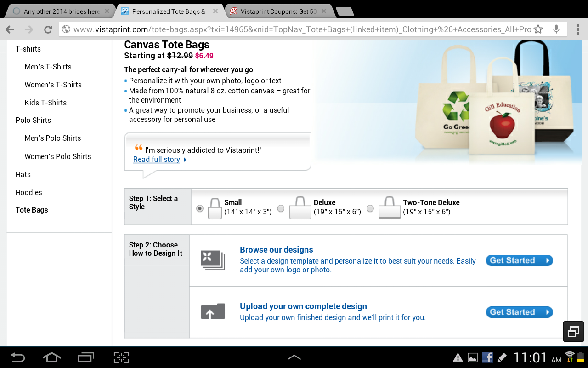Open the Read full story link

[x=157, y=159]
